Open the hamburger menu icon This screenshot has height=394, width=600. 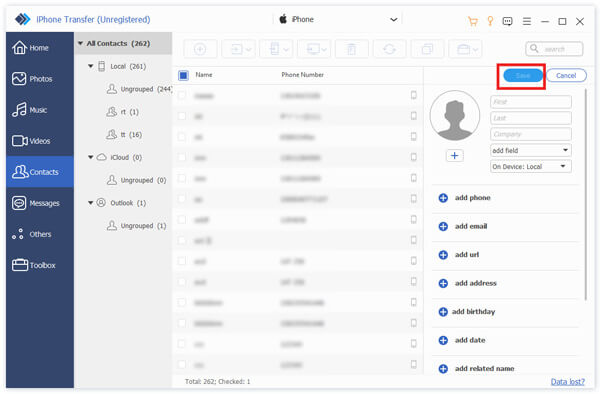tap(527, 21)
